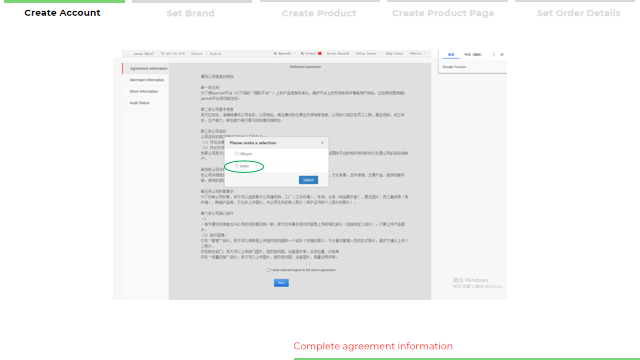Open the My Orders link
The height and width of the screenshot is (360, 640).
pos(308,53)
